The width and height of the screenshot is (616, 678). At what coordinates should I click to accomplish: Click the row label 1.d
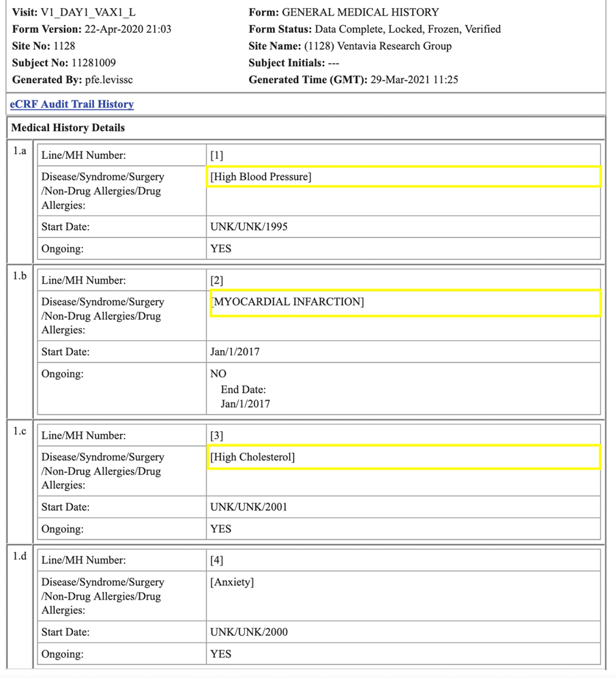click(20, 557)
